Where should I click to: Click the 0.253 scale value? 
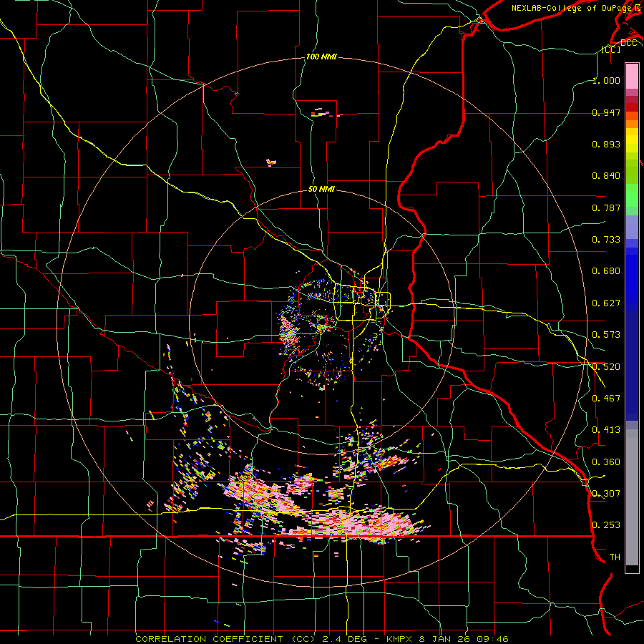pos(606,525)
